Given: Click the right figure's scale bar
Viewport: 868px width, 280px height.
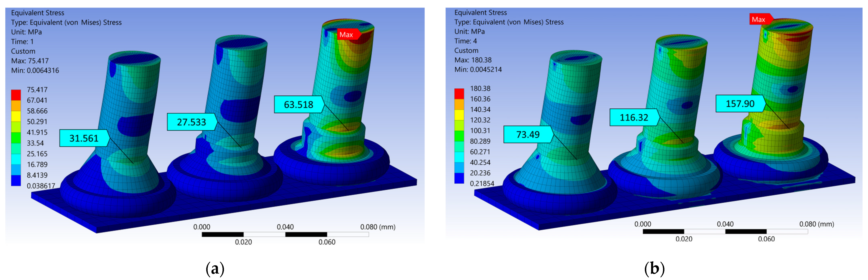Looking at the screenshot, I should 725,231.
